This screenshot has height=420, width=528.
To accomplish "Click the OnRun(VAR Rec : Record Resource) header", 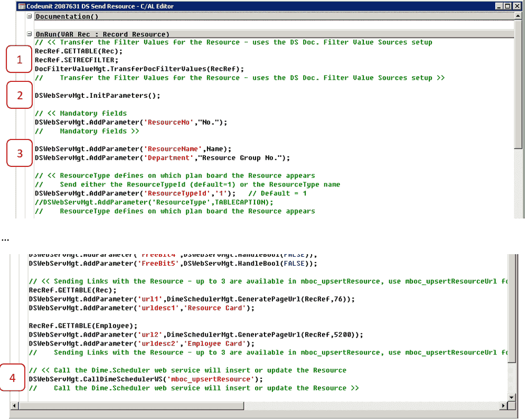I will pyautogui.click(x=102, y=34).
